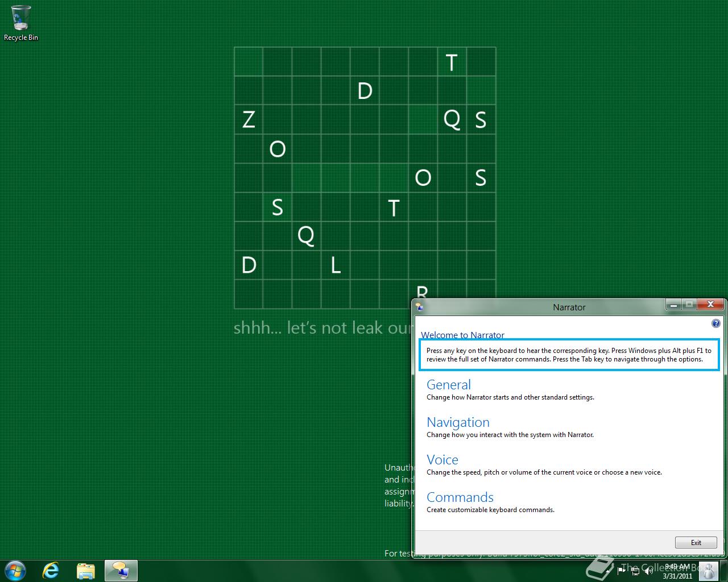Click 'Change the speed, pitch or volume' text
The height and width of the screenshot is (582, 728).
coord(544,472)
